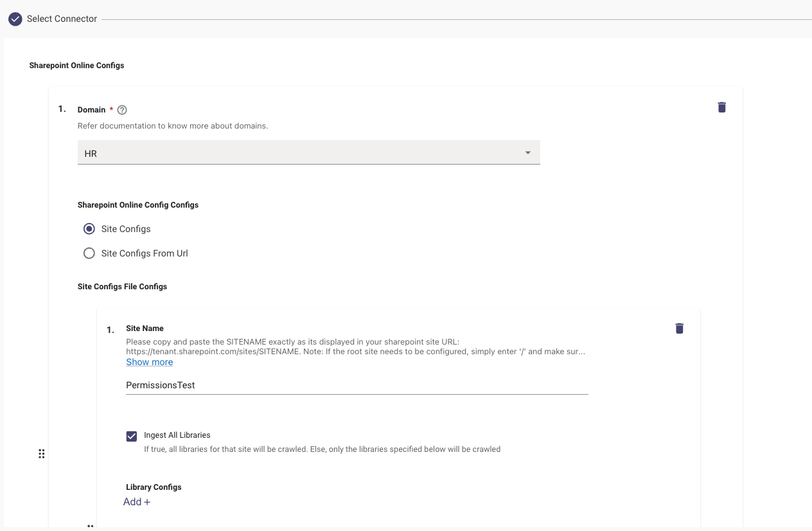
Task: Add a new Library Config
Action: click(137, 501)
